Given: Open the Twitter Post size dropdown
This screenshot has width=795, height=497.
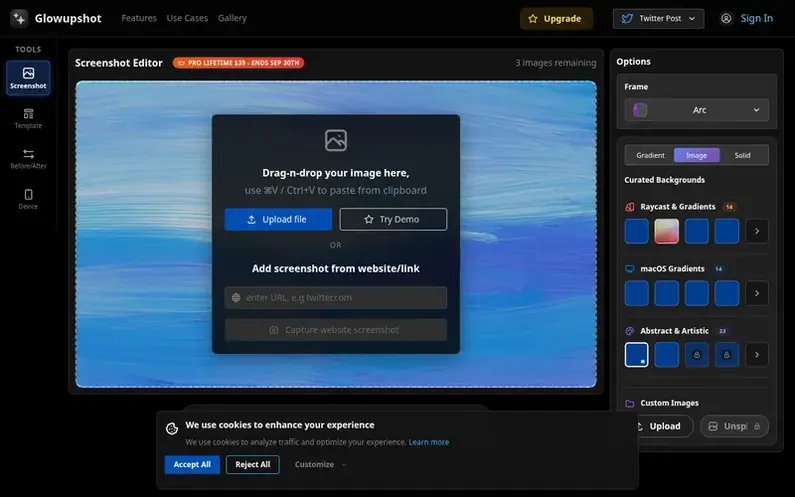Looking at the screenshot, I should 658,19.
